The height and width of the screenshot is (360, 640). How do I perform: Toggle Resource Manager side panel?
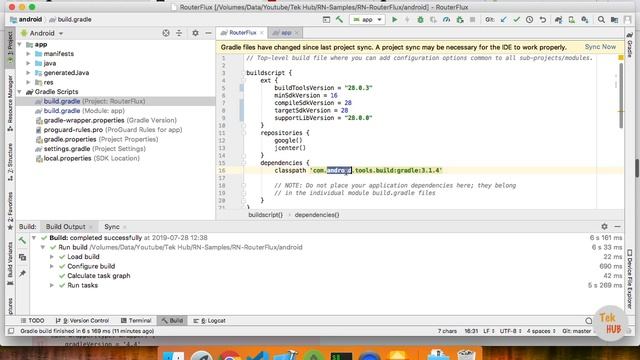(x=10, y=103)
